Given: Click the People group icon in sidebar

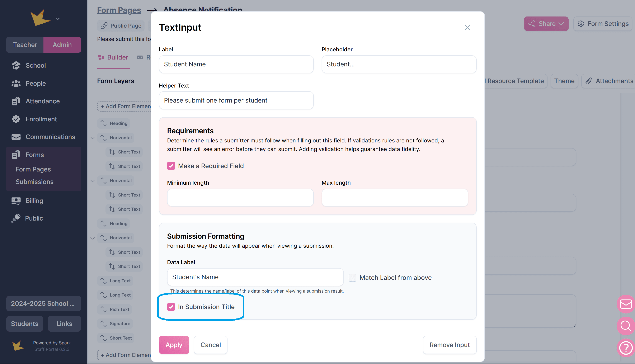Looking at the screenshot, I should click(16, 84).
